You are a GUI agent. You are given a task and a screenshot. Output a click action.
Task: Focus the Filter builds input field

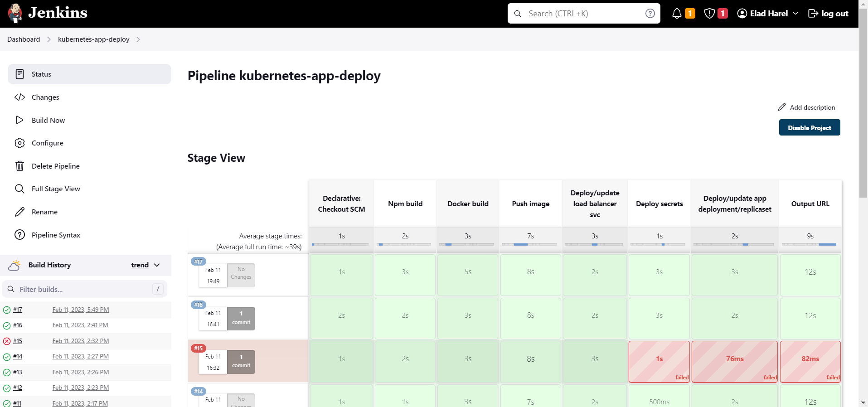pos(85,289)
